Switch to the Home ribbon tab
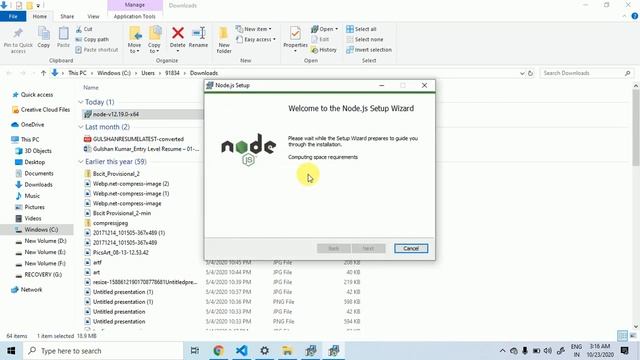This screenshot has width=640, height=360. pos(40,16)
